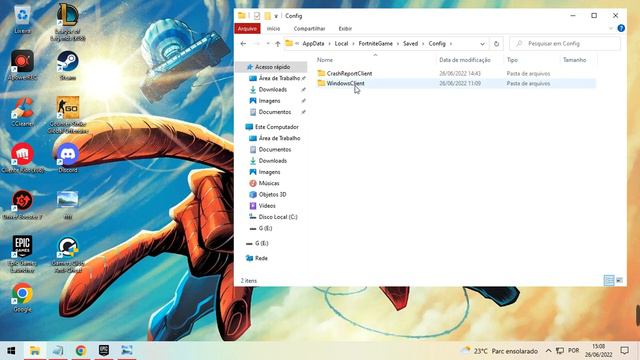The height and width of the screenshot is (360, 640).
Task: Refresh the Config folder view
Action: [496, 44]
